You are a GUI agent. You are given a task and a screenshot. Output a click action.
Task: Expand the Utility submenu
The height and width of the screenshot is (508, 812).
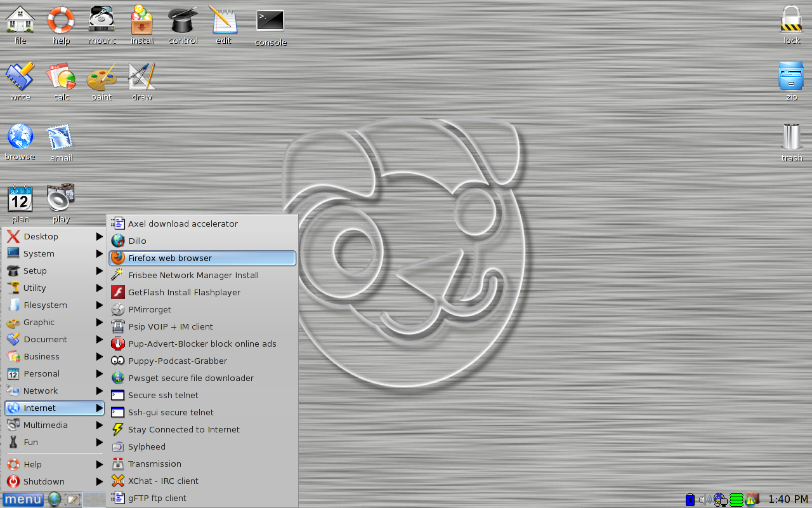(x=54, y=288)
